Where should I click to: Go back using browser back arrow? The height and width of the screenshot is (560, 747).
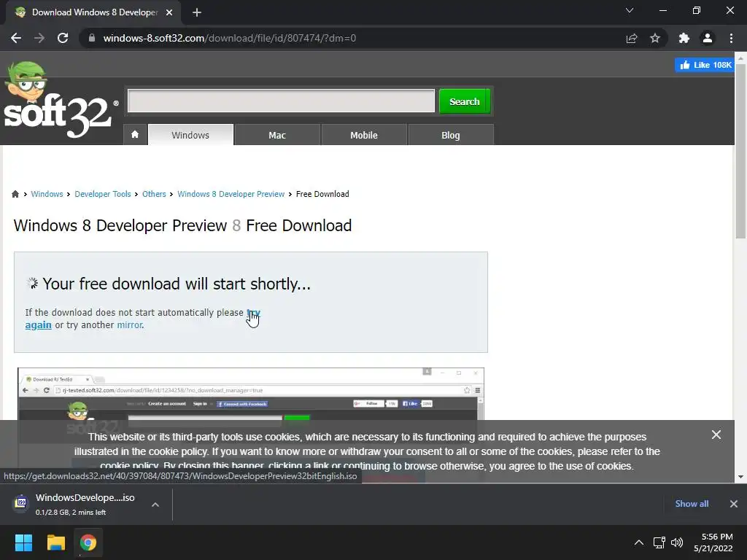point(16,38)
